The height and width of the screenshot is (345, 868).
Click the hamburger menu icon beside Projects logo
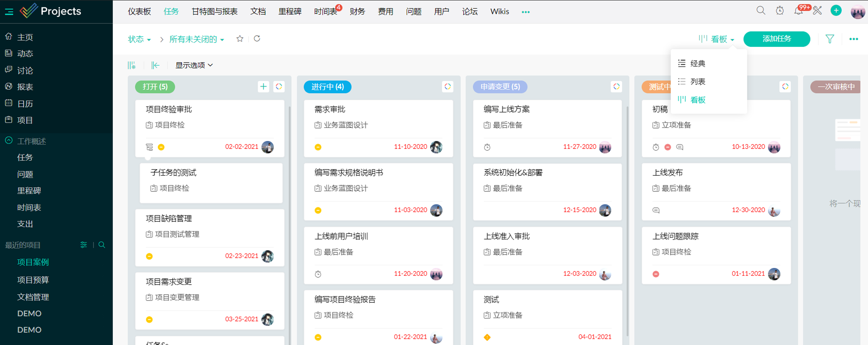pos(9,12)
